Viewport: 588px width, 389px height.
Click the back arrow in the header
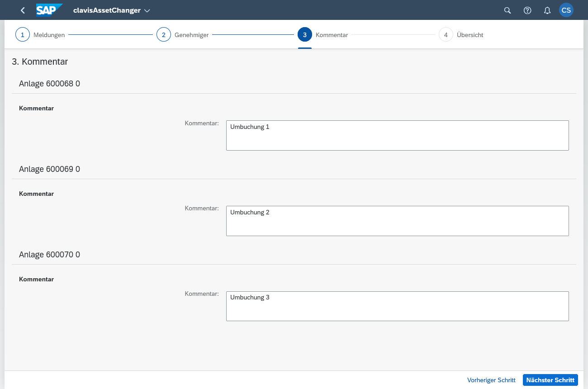23,10
